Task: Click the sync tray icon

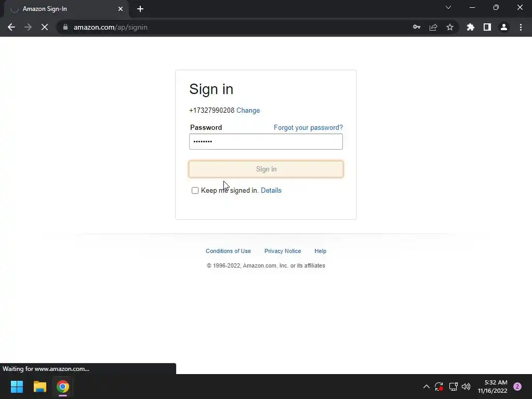Action: [439, 387]
